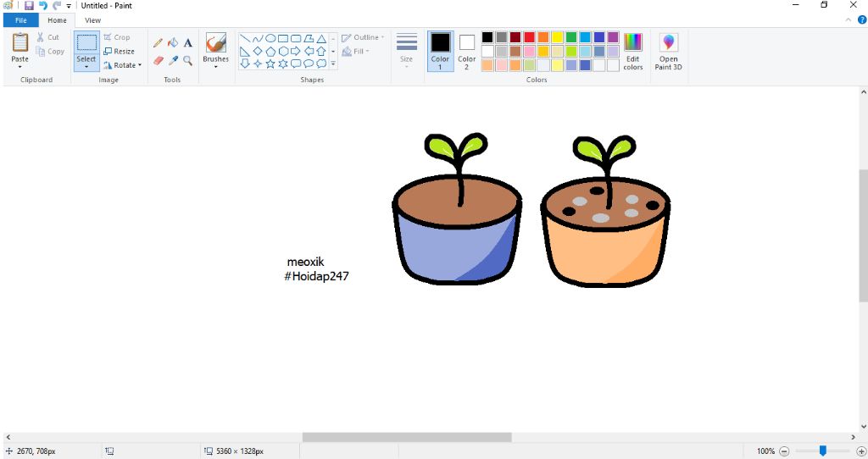
Task: Click the zoom slider thumb
Action: click(x=822, y=451)
